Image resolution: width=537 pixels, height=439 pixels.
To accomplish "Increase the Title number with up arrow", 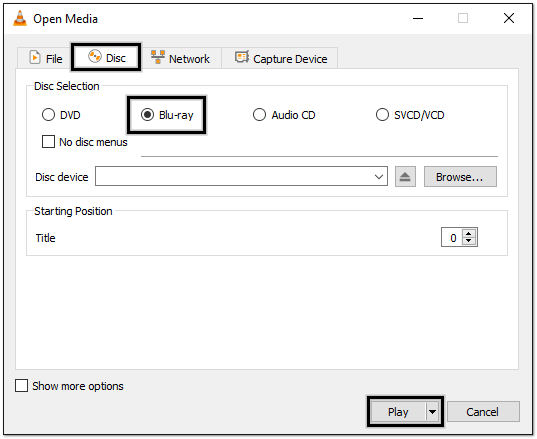I will (469, 234).
